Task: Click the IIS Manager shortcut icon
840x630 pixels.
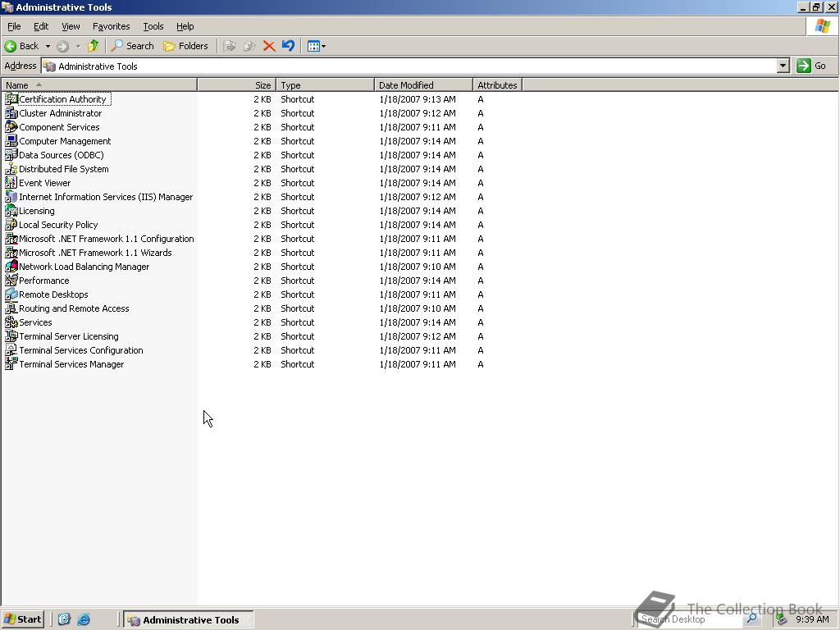Action: [11, 197]
